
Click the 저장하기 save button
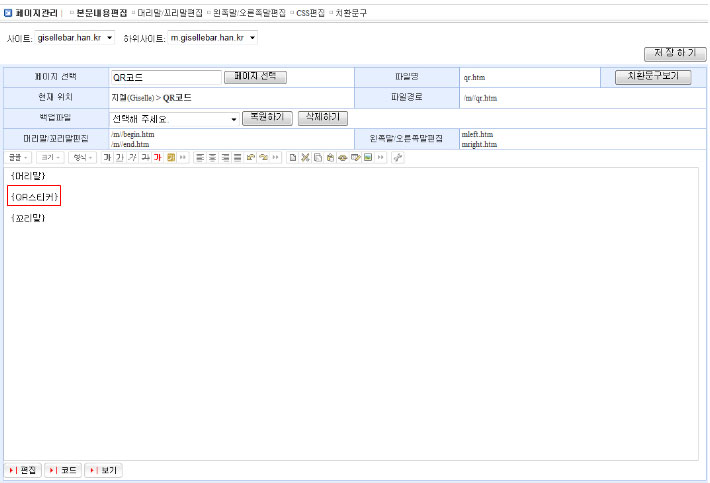tap(669, 53)
